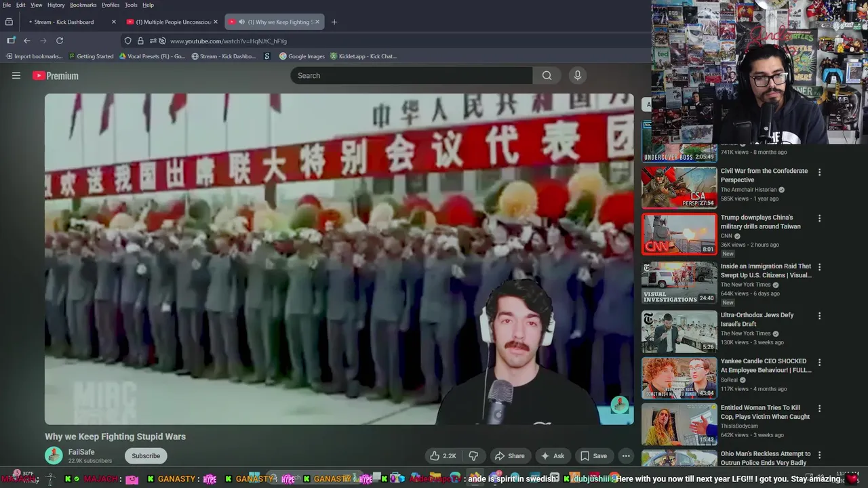
Task: Open the Stream - Kick Dashbo... bookmark
Action: tap(224, 56)
